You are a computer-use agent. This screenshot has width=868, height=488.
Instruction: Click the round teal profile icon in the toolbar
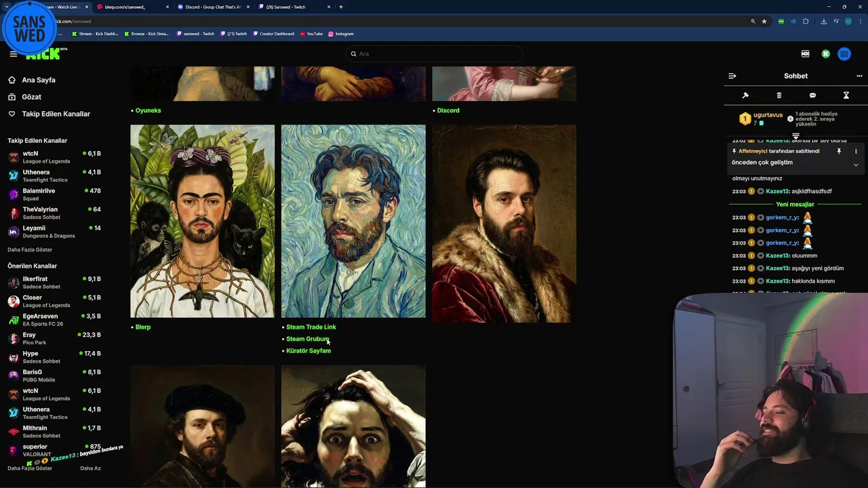[848, 21]
